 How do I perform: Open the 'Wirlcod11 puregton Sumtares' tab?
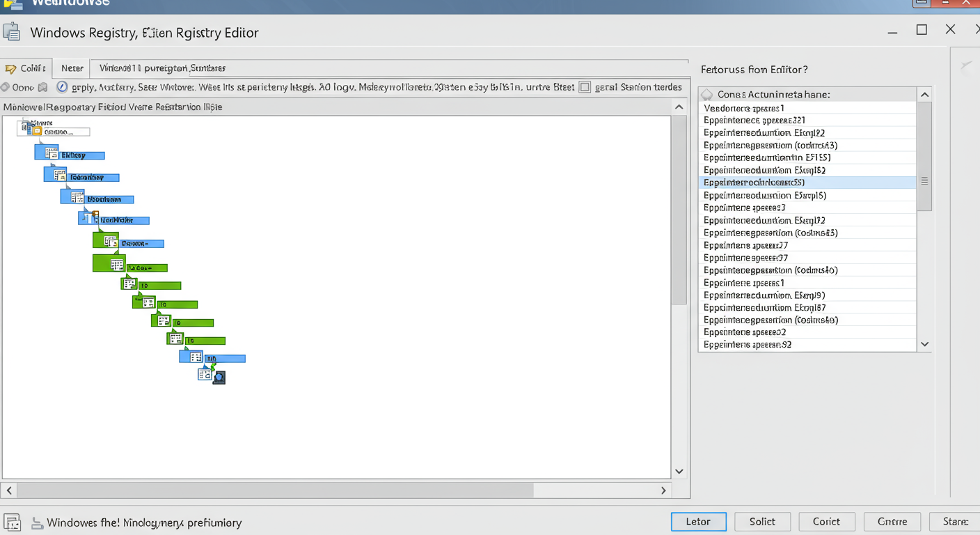tap(162, 68)
